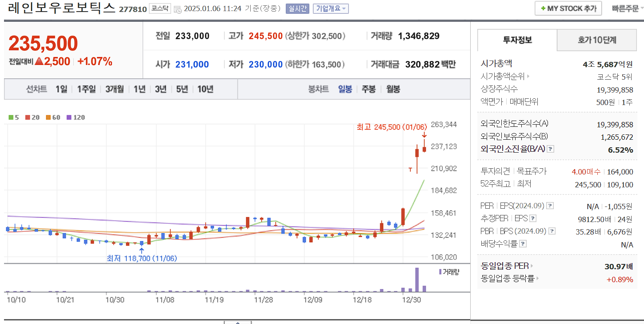644x324 pixels.
Task: Click the 외국인보유주식수 value 1,265,672
Action: (x=616, y=137)
